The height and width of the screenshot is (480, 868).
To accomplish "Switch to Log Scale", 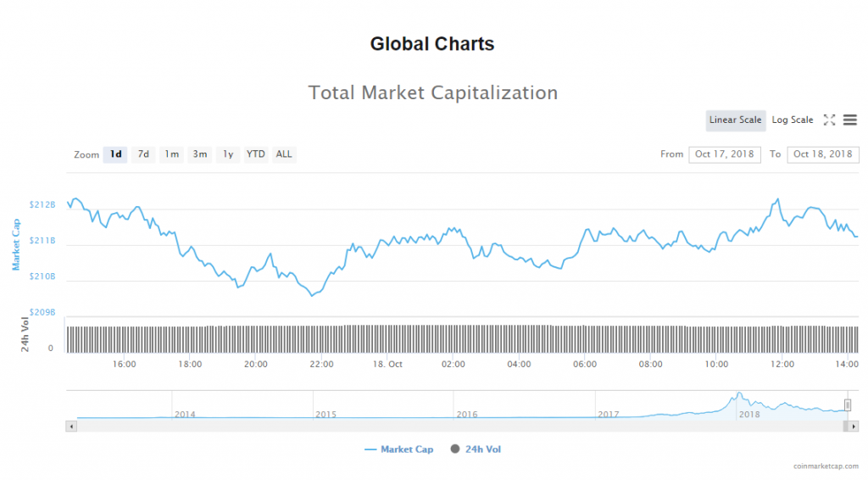I will (792, 120).
